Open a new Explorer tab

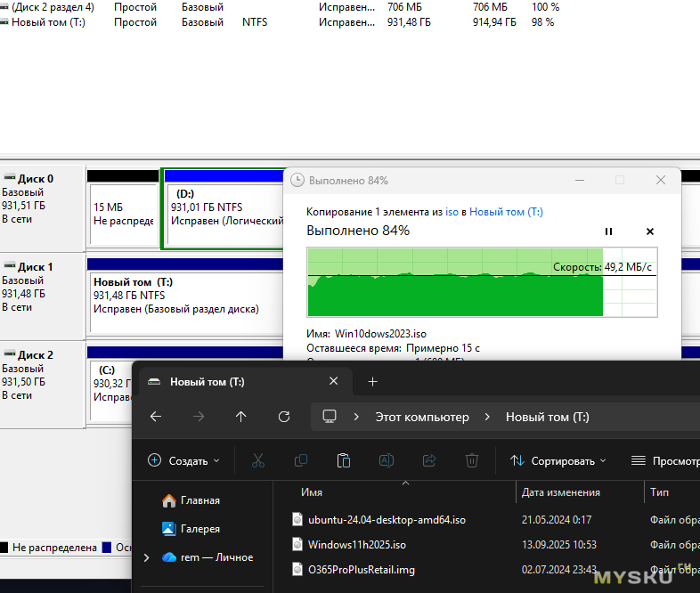[372, 382]
